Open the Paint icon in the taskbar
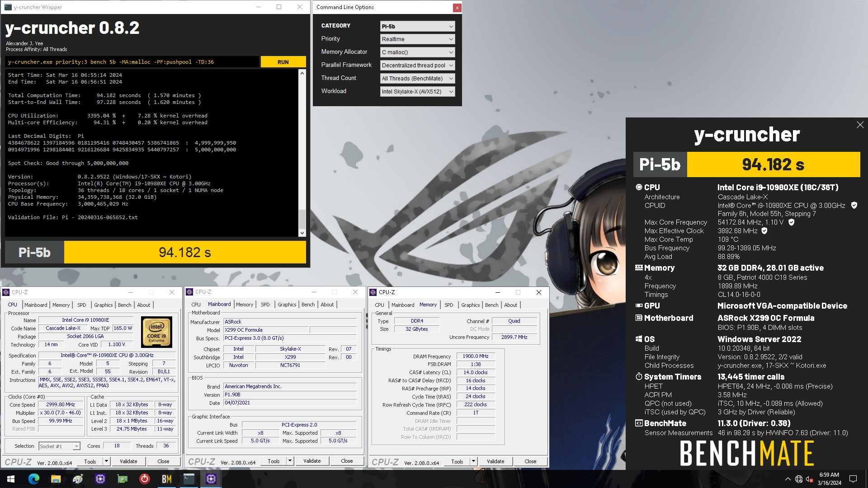 pos(78,479)
